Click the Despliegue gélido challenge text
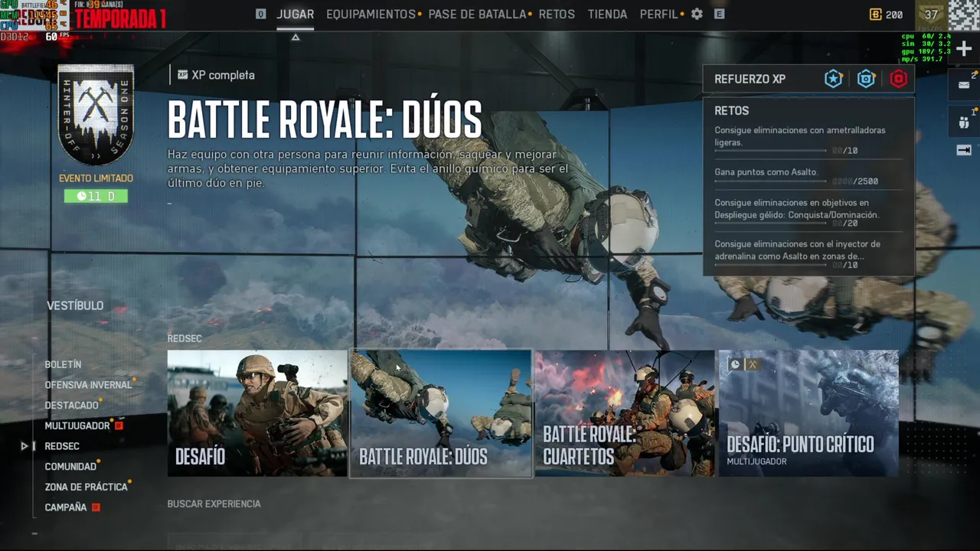 click(797, 209)
